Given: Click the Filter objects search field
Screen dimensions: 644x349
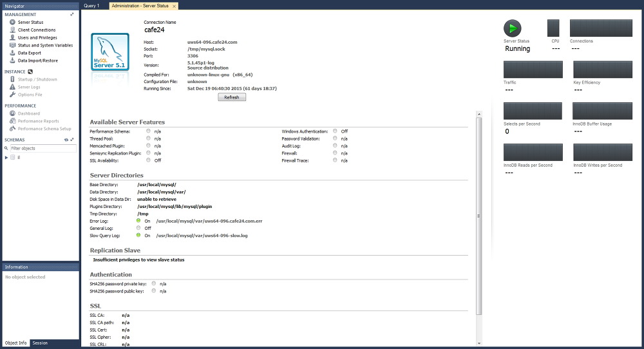Looking at the screenshot, I should pos(43,148).
